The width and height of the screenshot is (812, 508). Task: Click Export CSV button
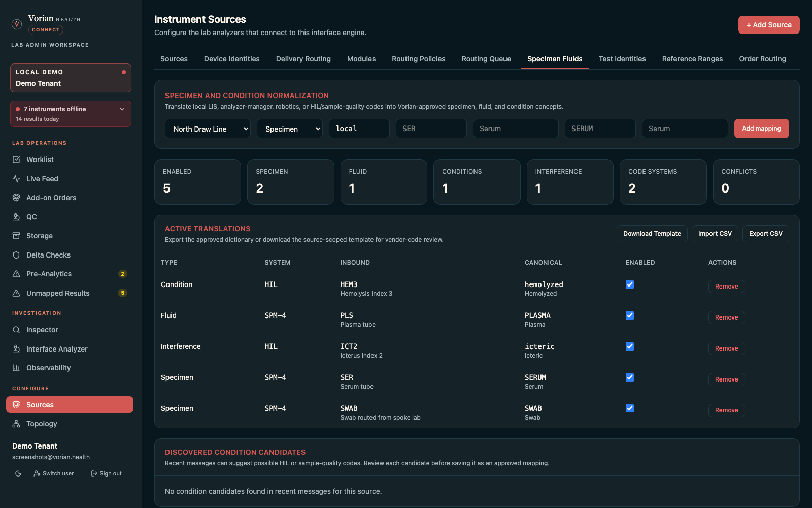[766, 234]
